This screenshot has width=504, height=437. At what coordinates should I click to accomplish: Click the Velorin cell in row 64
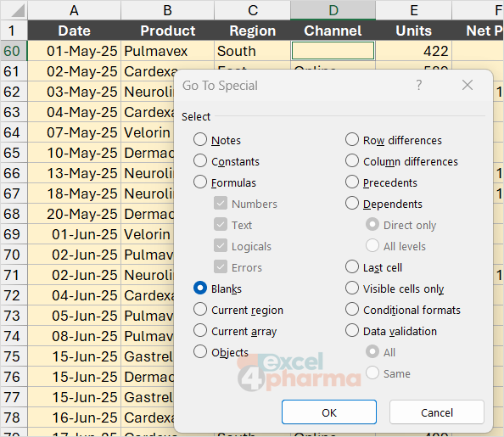[x=148, y=132]
